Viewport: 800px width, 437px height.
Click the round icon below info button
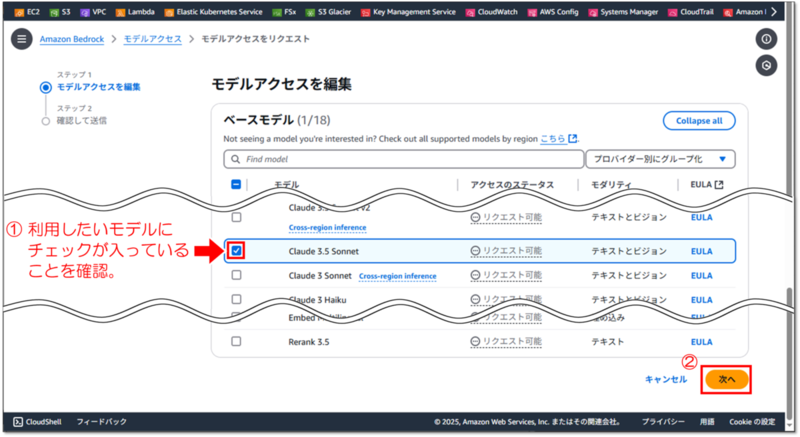pyautogui.click(x=766, y=65)
